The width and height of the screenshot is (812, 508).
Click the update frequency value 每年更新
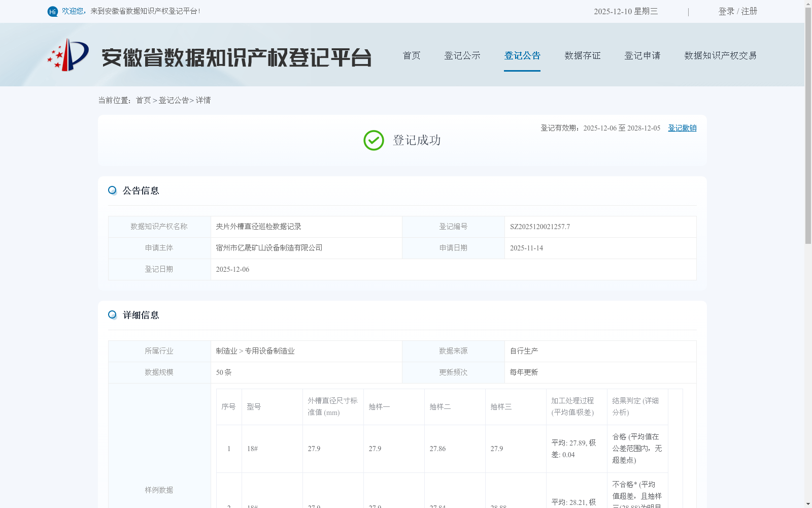[x=524, y=372]
